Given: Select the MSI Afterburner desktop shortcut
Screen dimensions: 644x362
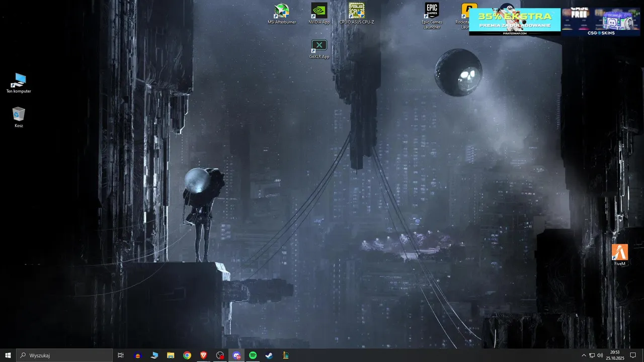Looking at the screenshot, I should (282, 14).
